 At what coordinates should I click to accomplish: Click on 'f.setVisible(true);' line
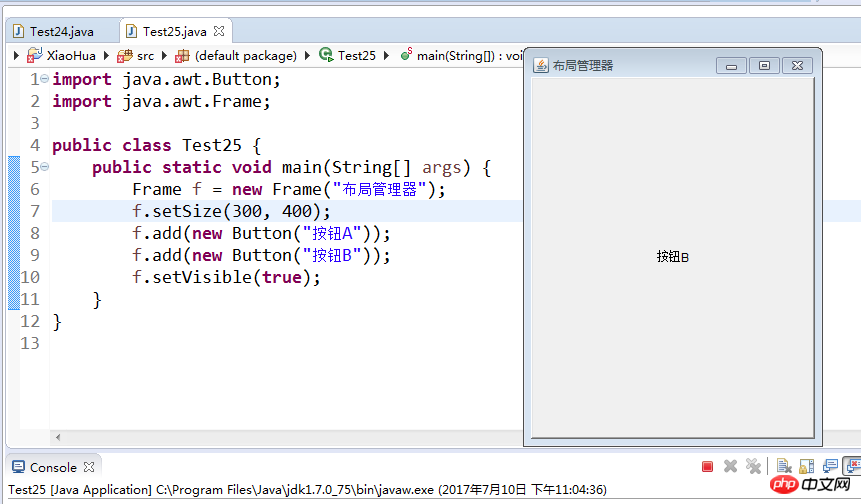(226, 277)
